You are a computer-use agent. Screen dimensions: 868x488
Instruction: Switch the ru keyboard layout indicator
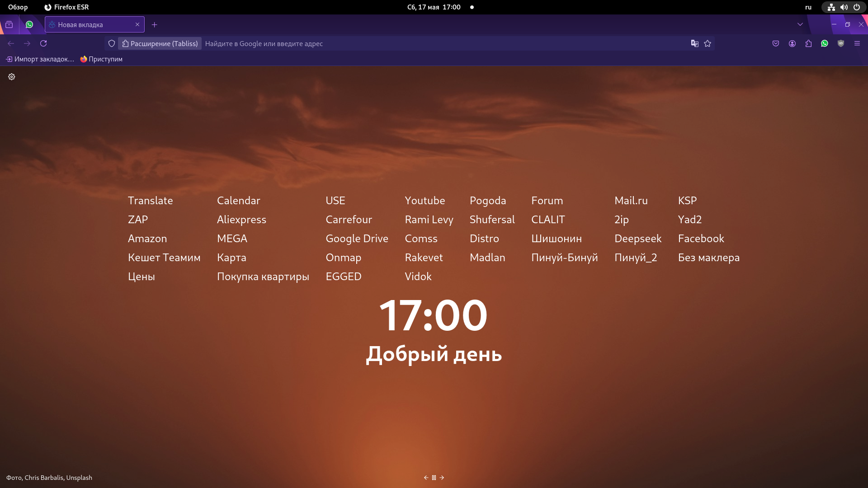click(x=808, y=7)
